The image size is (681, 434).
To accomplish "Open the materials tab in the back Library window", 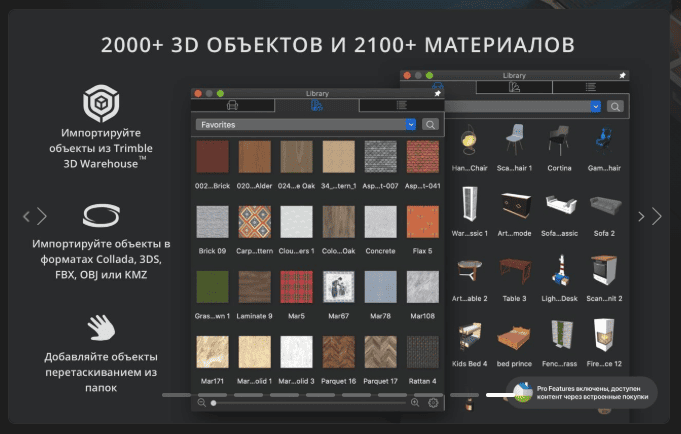I will coord(514,87).
